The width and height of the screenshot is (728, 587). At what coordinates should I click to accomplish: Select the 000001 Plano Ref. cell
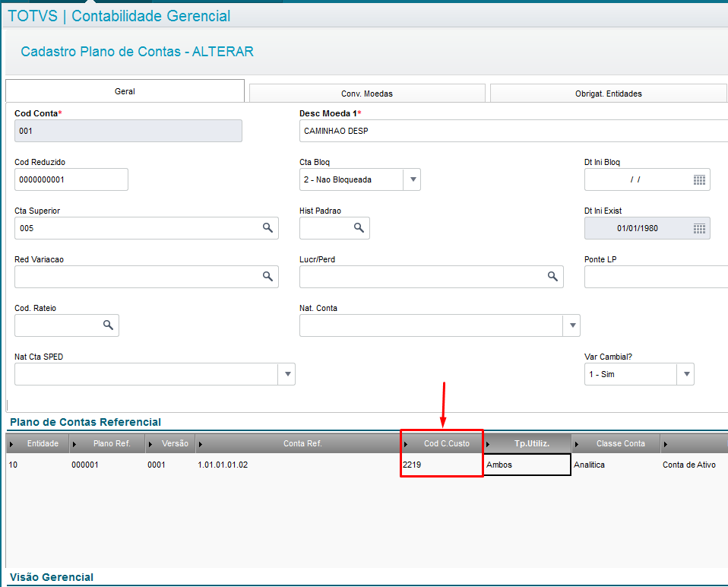pos(107,465)
